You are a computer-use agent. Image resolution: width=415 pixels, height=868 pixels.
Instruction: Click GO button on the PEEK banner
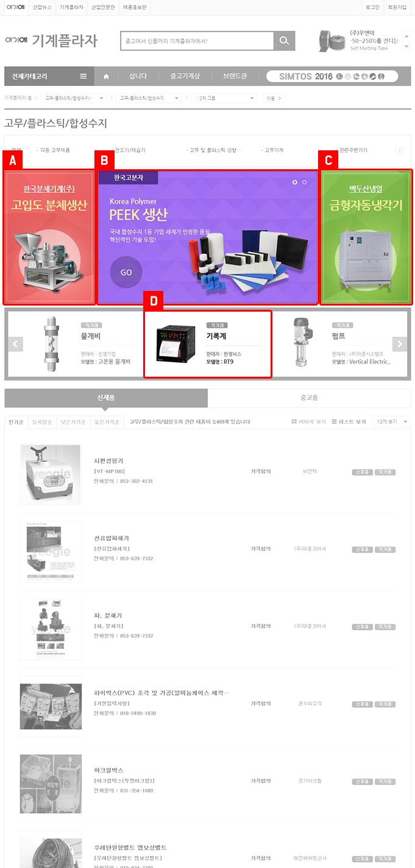tap(126, 272)
